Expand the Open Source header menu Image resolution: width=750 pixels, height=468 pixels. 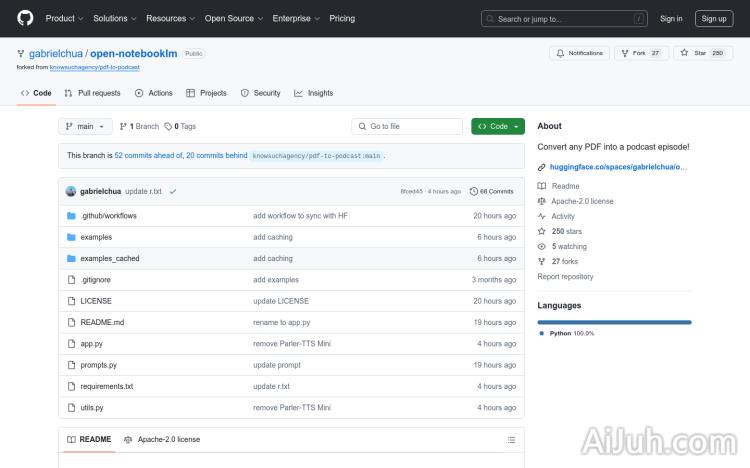click(233, 18)
